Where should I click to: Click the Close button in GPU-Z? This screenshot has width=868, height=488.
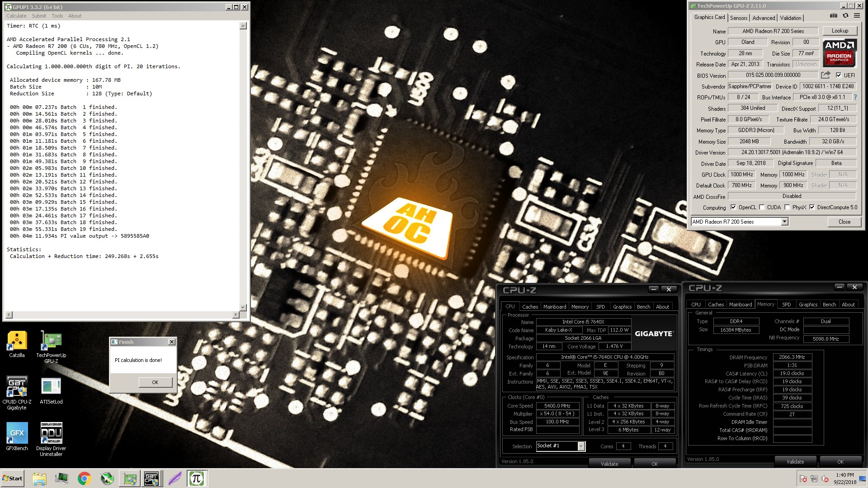(x=844, y=222)
